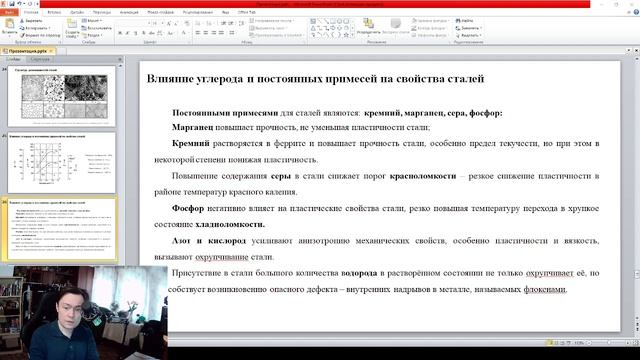The image size is (640, 360).
Task: Click the increase list level icon
Action: (x=231, y=24)
